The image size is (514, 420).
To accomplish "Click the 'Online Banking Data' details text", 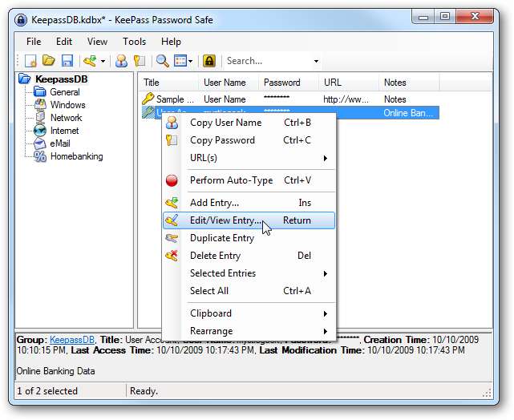I will 55,371.
